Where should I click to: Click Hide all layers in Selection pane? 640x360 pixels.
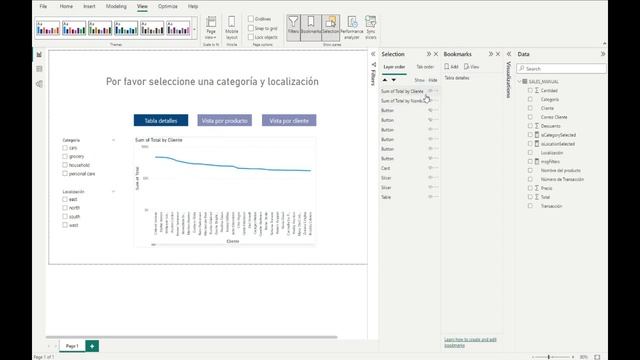click(433, 80)
